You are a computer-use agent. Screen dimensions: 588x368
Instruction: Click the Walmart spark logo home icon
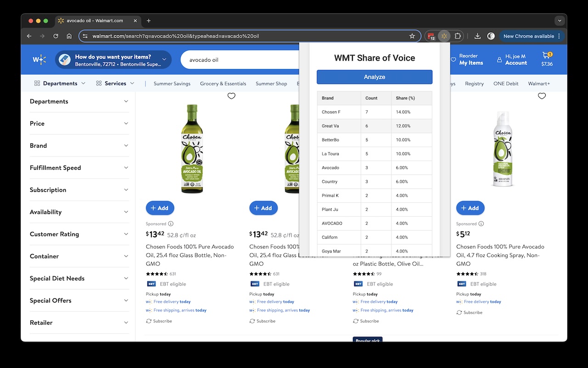tap(39, 59)
